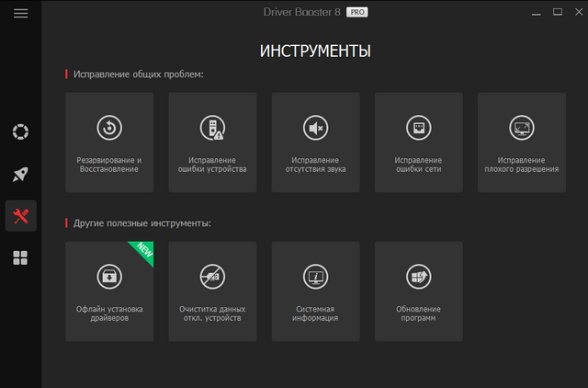The image size is (588, 388).
Task: Select the Tools wrench sidebar icon
Action: point(20,216)
